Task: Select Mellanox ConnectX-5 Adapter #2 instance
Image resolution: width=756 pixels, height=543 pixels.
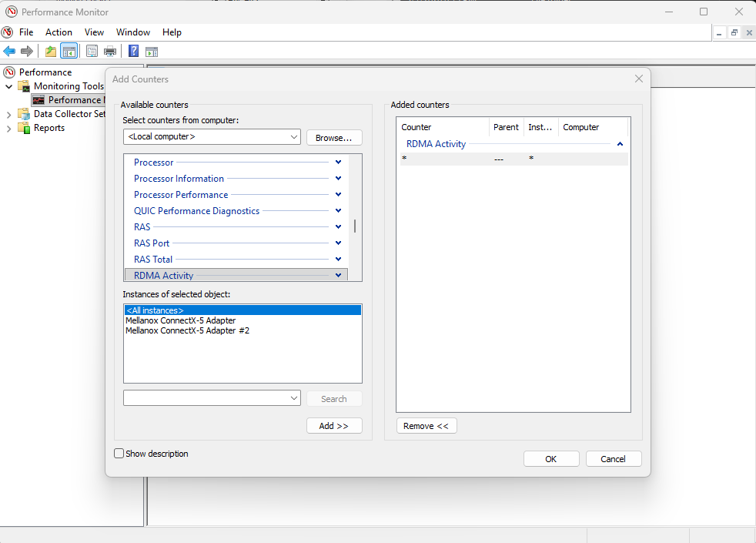Action: click(x=187, y=330)
